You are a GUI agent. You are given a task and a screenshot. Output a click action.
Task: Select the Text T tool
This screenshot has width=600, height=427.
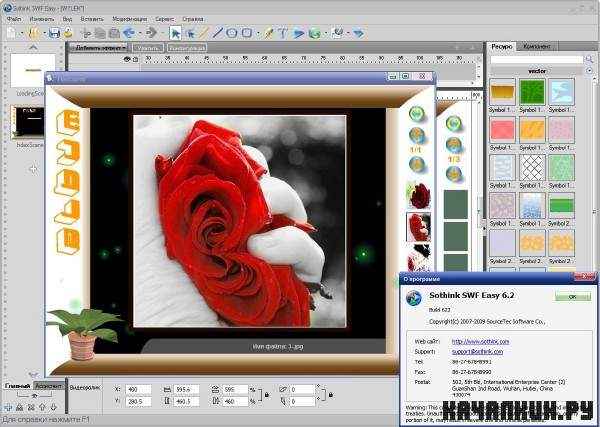tap(283, 33)
